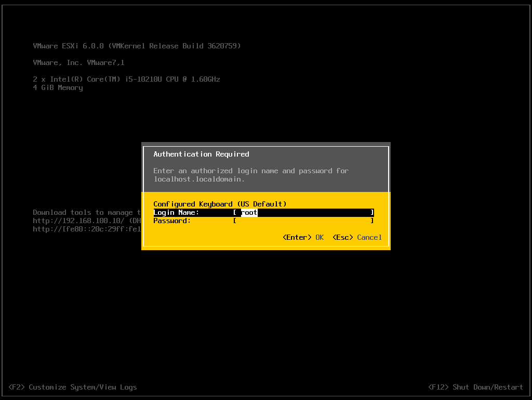Open the IPv6 http://[fe80:: management URL

[86, 229]
